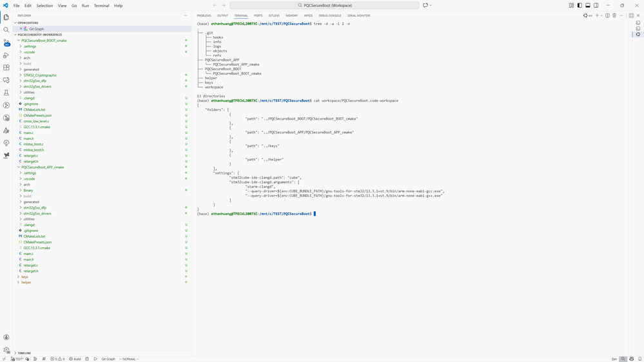644x362 pixels.
Task: Open the Selection menu
Action: (44, 6)
